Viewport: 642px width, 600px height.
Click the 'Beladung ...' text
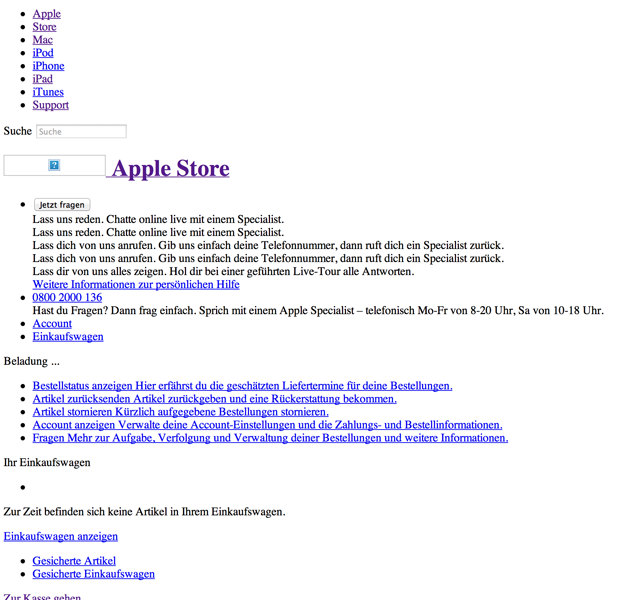click(32, 362)
